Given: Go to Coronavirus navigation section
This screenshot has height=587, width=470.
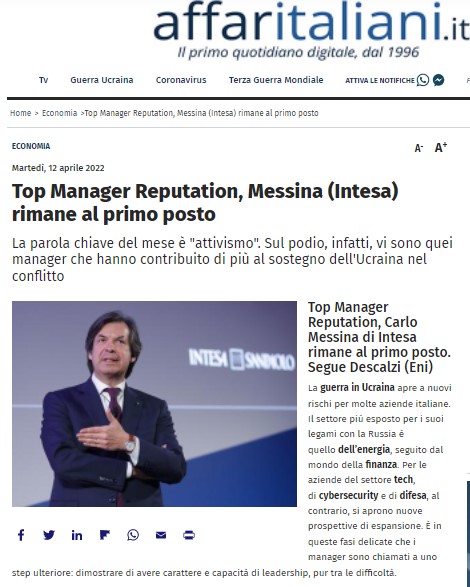Looking at the screenshot, I should pyautogui.click(x=181, y=80).
